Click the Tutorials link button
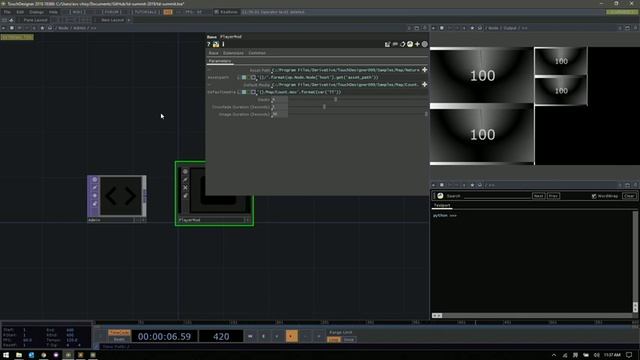The height and width of the screenshot is (360, 640). point(146,12)
